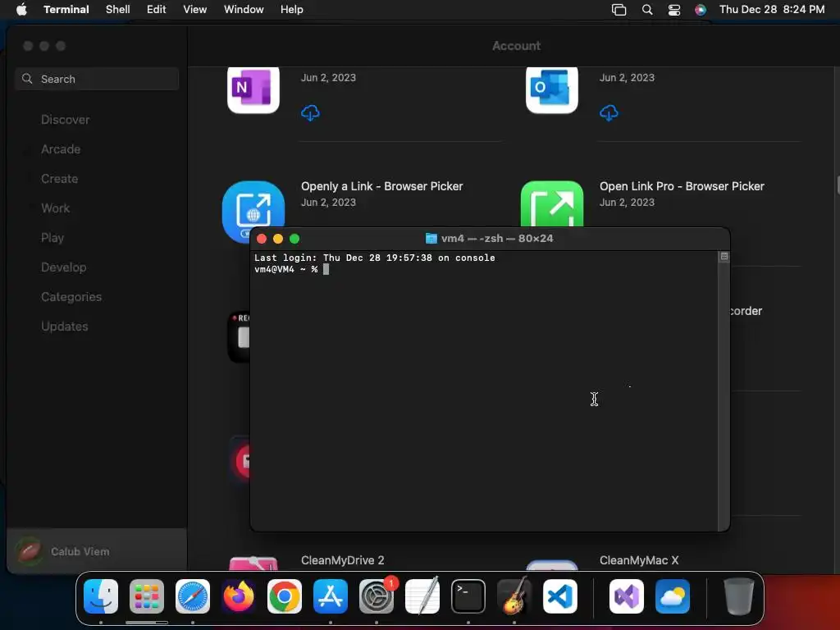Screen dimensions: 840x630
Task: Open the Trash from the Dock
Action: 739,596
